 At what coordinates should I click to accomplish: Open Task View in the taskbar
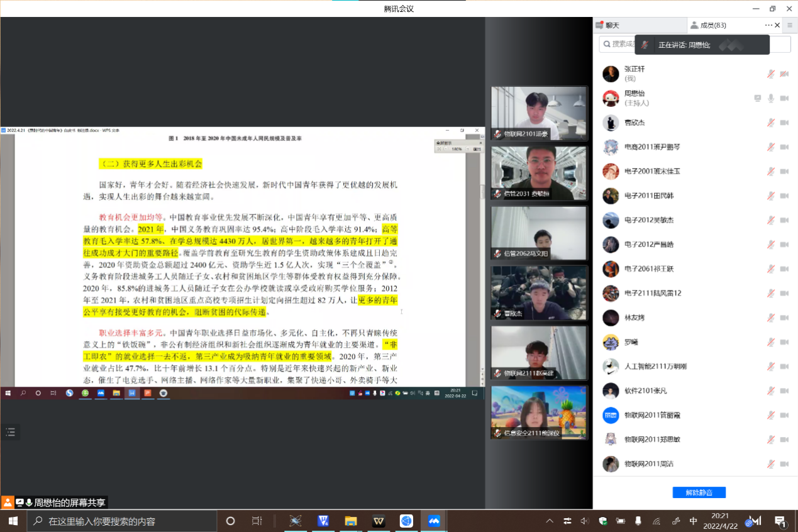257,521
